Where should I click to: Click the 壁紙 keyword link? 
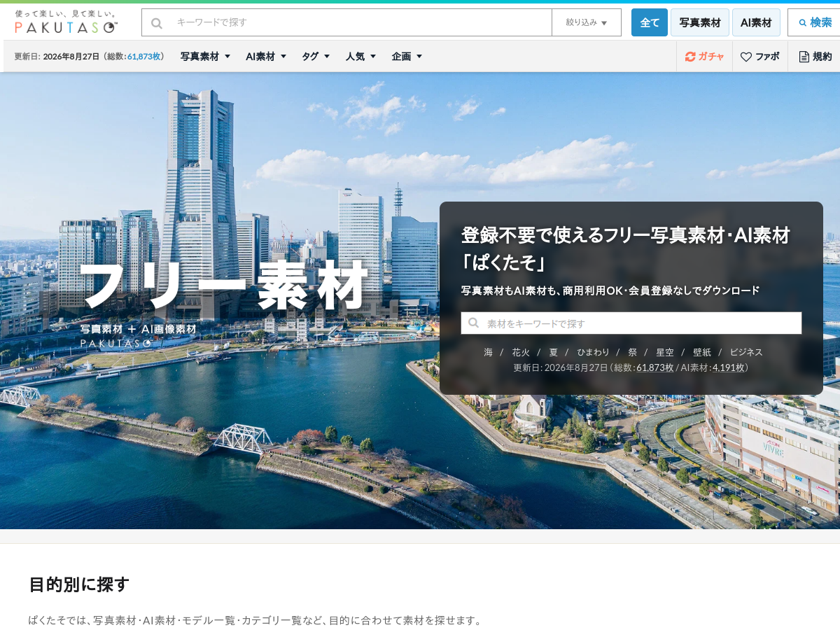[x=702, y=352]
